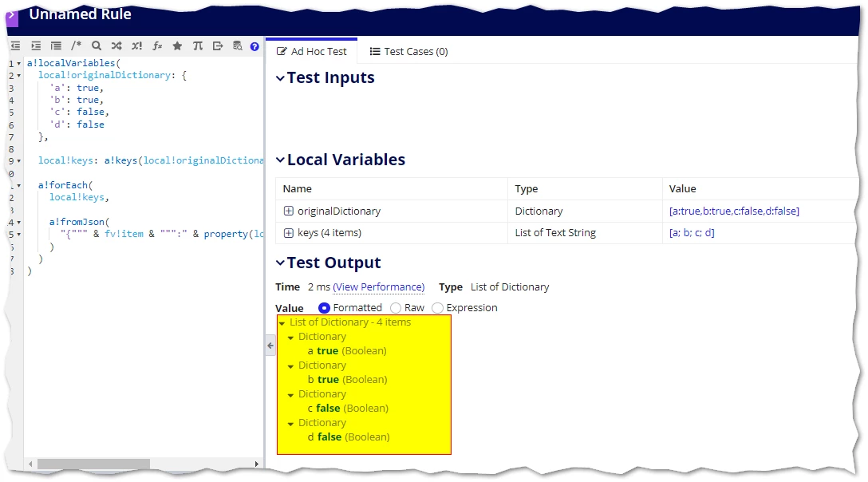Select the Raw value option
The image size is (868, 482).
(x=395, y=308)
